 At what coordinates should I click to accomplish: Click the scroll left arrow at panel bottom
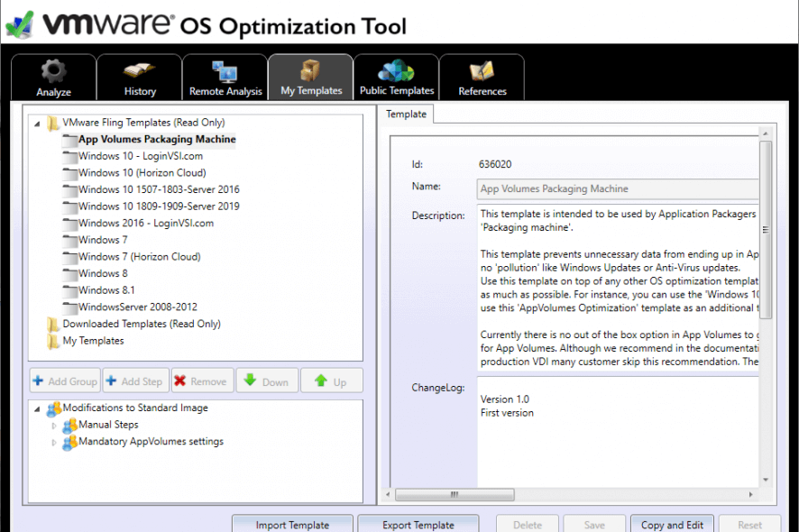click(x=389, y=494)
